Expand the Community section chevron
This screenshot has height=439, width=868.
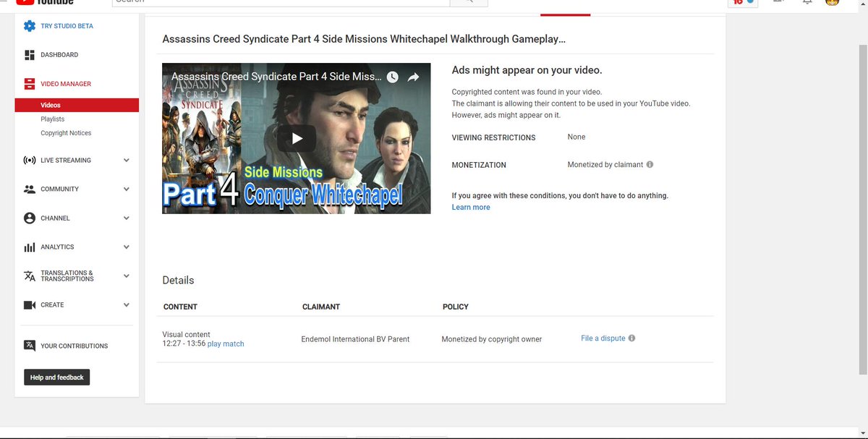tap(127, 189)
